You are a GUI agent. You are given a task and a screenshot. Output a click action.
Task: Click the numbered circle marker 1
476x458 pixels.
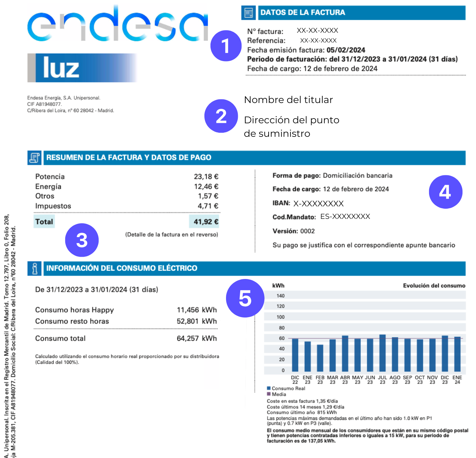click(226, 46)
